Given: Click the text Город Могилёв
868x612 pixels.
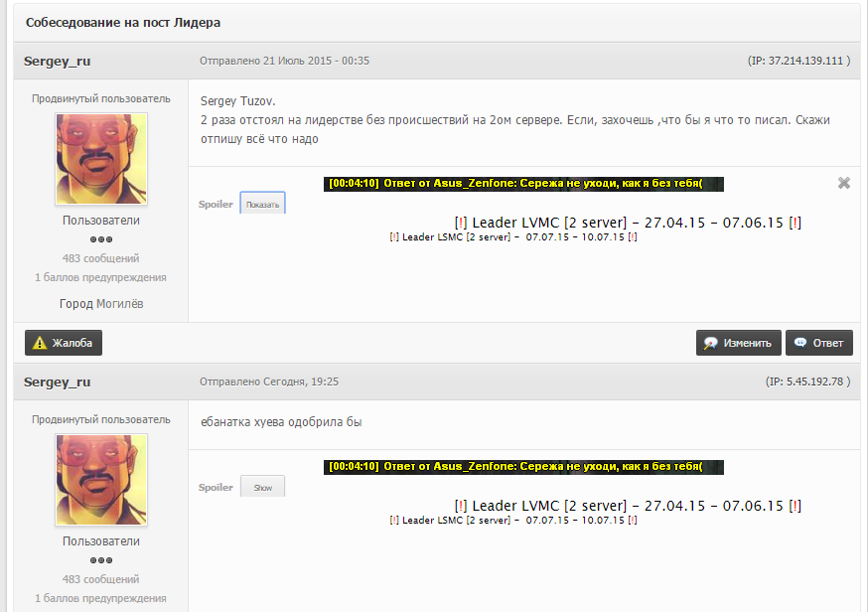Looking at the screenshot, I should coord(101,303).
